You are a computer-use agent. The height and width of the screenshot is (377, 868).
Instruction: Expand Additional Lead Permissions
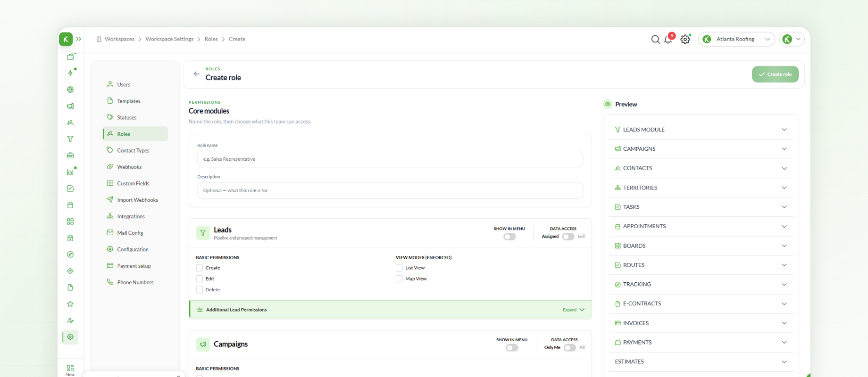[391, 310]
